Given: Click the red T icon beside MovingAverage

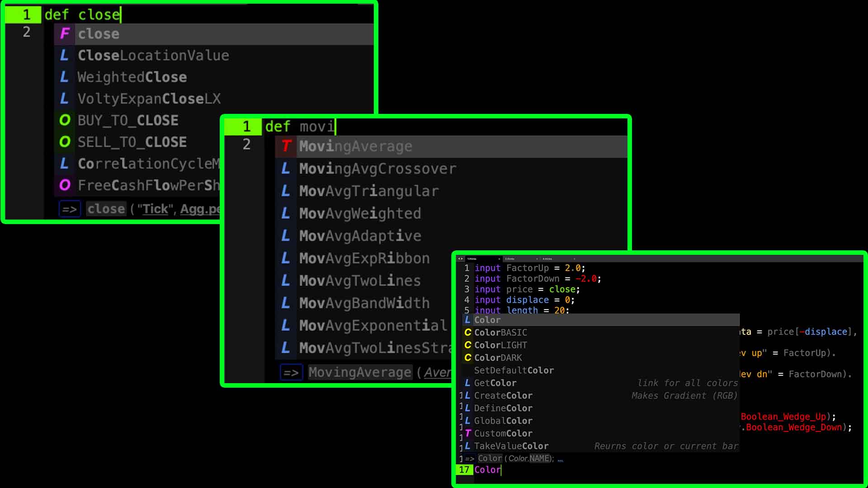Looking at the screenshot, I should (286, 146).
